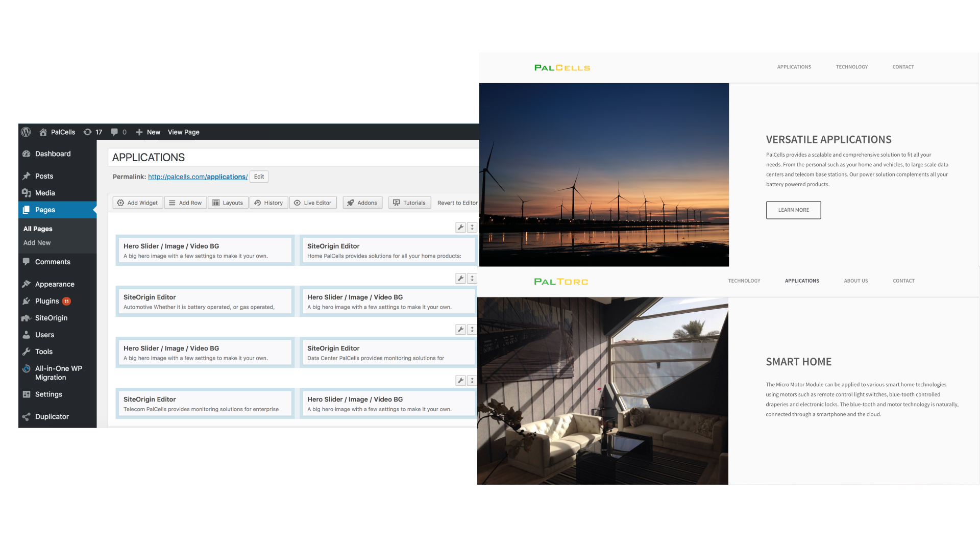Select Add New page submenu item
This screenshot has width=980, height=551.
pos(37,243)
